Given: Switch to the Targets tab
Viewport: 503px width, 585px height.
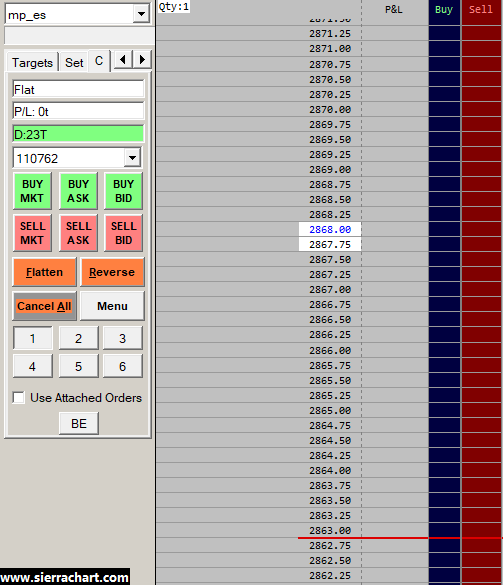Looking at the screenshot, I should pos(32,62).
